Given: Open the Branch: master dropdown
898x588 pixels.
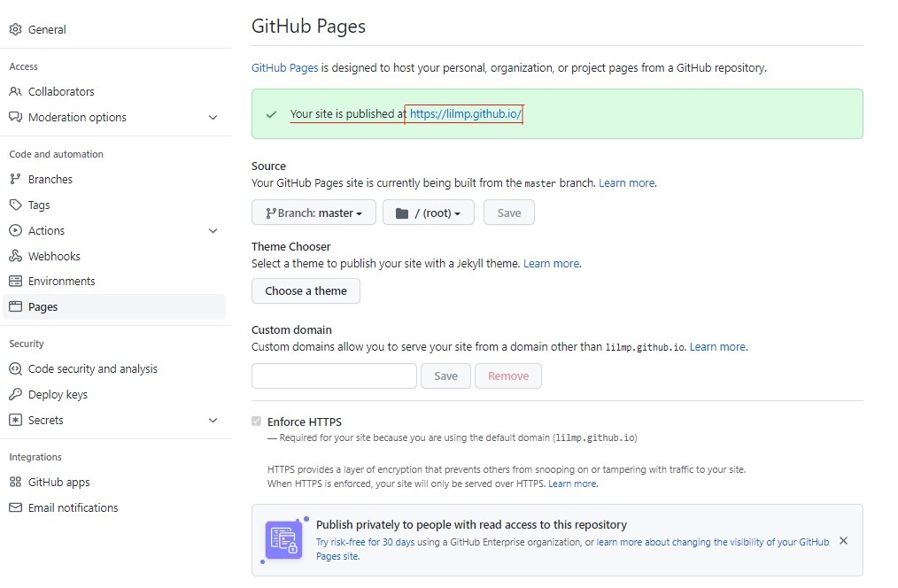Looking at the screenshot, I should pyautogui.click(x=314, y=213).
